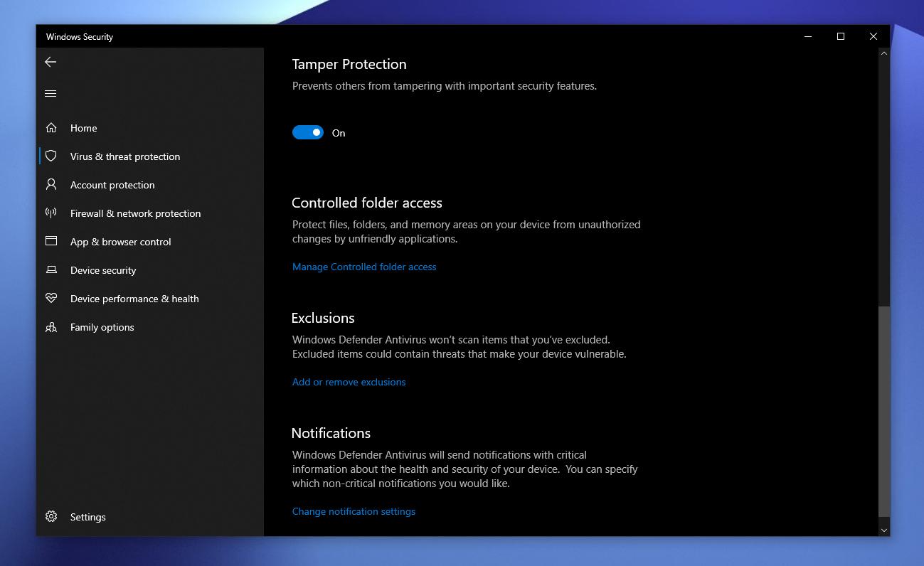
Task: Open Change notification settings link
Action: 354,511
